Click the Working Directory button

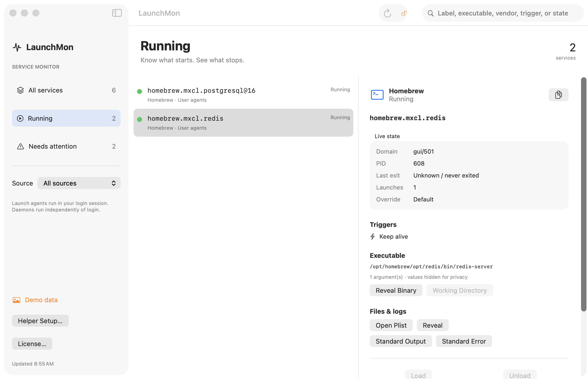(460, 290)
